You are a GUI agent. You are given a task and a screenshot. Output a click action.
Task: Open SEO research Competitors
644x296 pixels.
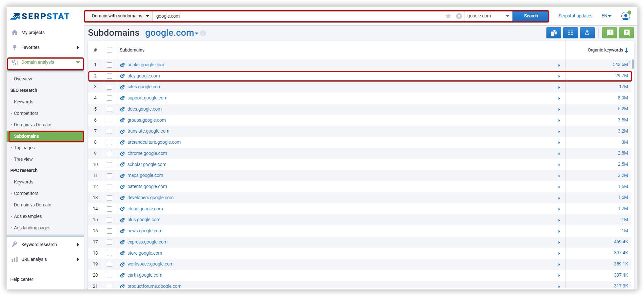pyautogui.click(x=26, y=113)
